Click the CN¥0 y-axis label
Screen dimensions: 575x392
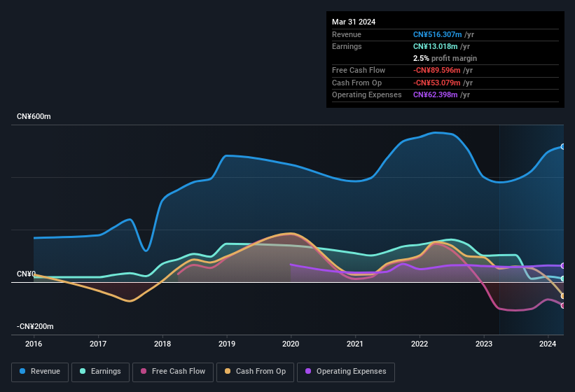pos(26,274)
